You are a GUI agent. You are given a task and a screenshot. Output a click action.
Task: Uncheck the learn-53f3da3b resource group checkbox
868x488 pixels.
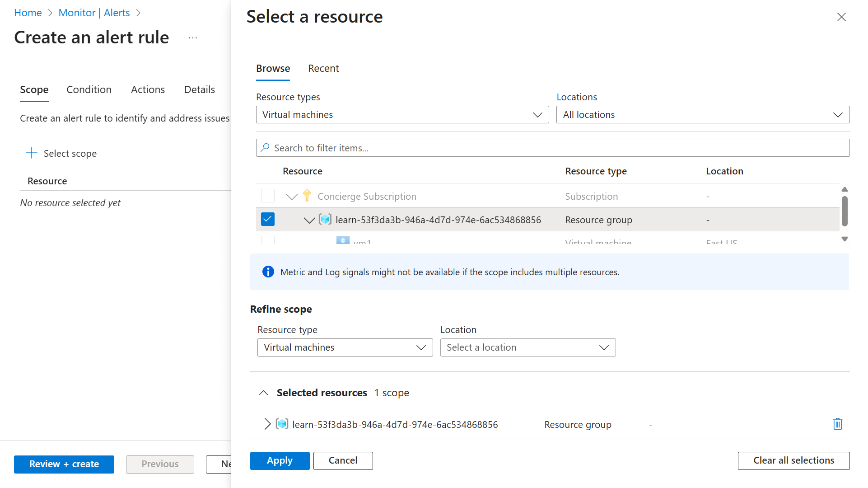(x=268, y=219)
